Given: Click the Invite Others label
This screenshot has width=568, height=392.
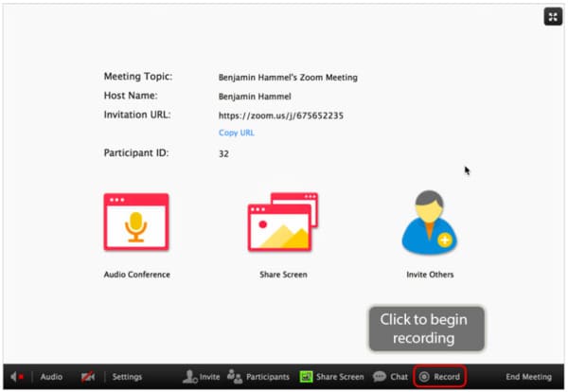Looking at the screenshot, I should pyautogui.click(x=430, y=275).
